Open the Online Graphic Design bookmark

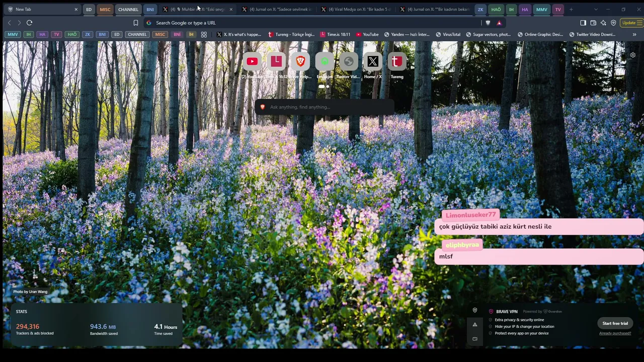tap(540, 35)
